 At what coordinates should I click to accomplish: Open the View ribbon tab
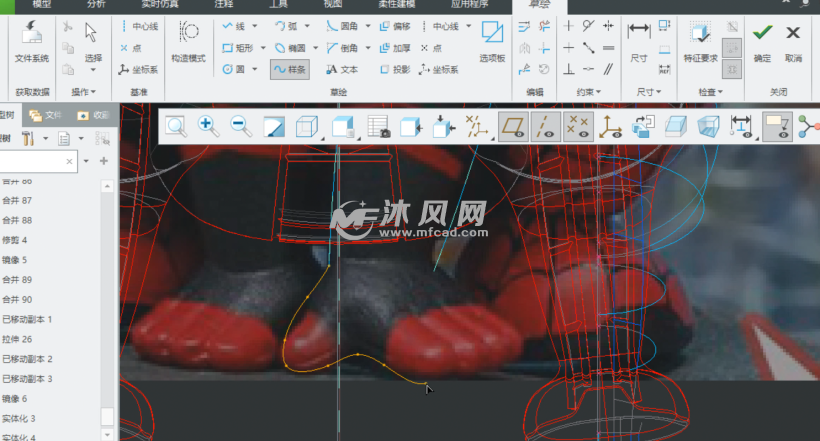333,4
